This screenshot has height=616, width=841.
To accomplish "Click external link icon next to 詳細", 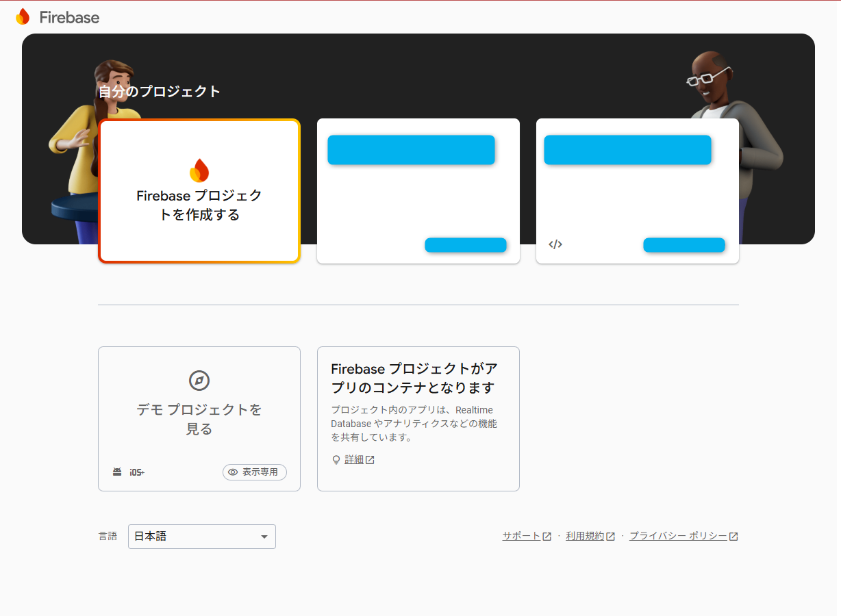I will pos(370,460).
